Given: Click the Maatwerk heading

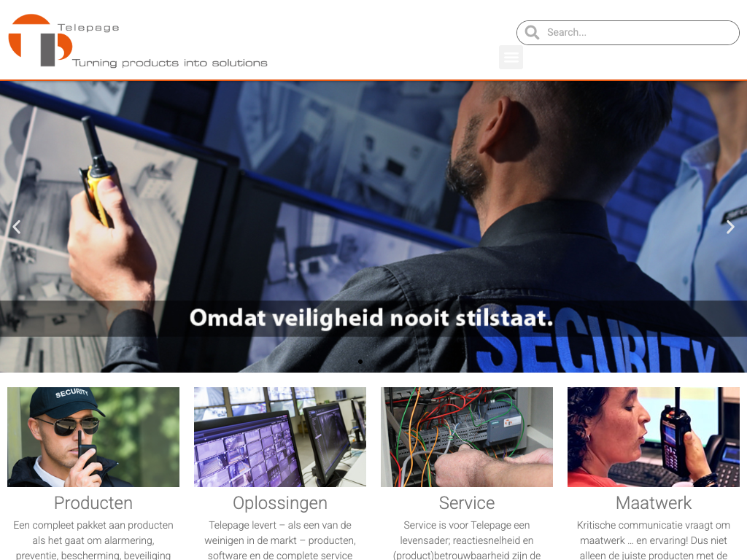Looking at the screenshot, I should click(654, 503).
